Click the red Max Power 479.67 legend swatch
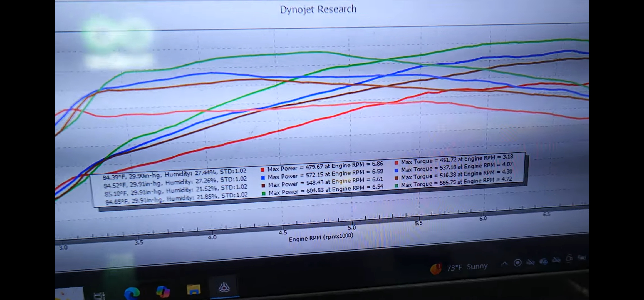This screenshot has height=300, width=644. point(262,169)
